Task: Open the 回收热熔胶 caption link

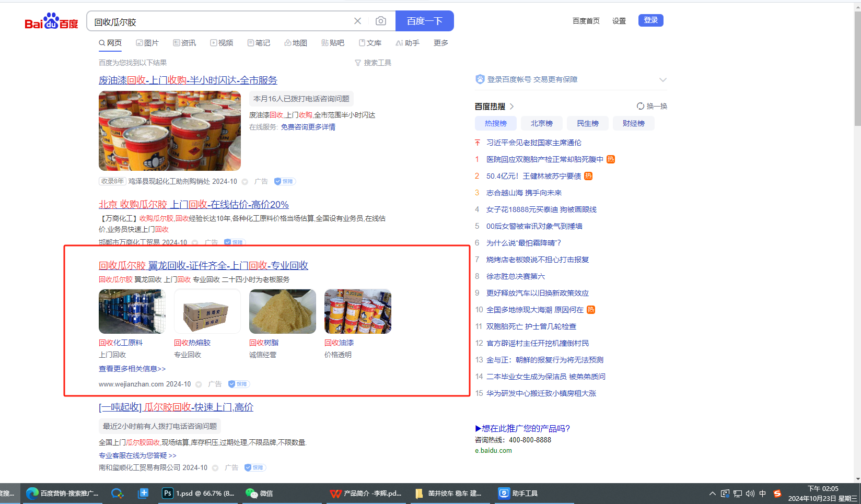Action: coord(192,343)
